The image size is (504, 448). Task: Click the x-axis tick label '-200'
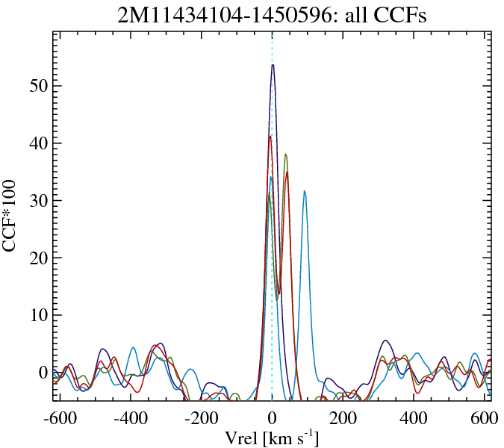coord(201,417)
